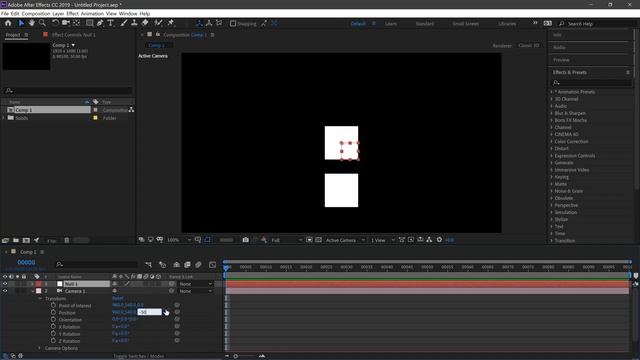Switch to the Small Screen workspace
This screenshot has height=360, width=640.
[x=466, y=24]
